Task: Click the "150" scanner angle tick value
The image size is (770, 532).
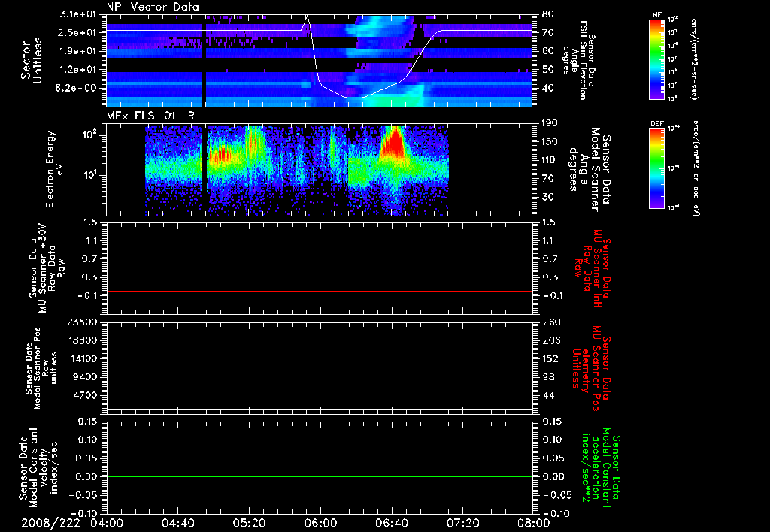Action: tap(550, 142)
